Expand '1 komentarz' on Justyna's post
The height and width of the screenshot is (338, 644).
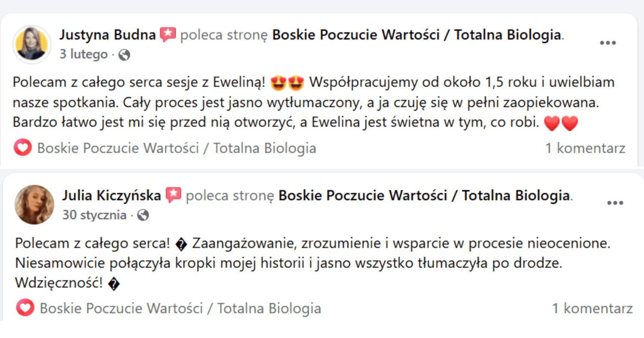[585, 148]
